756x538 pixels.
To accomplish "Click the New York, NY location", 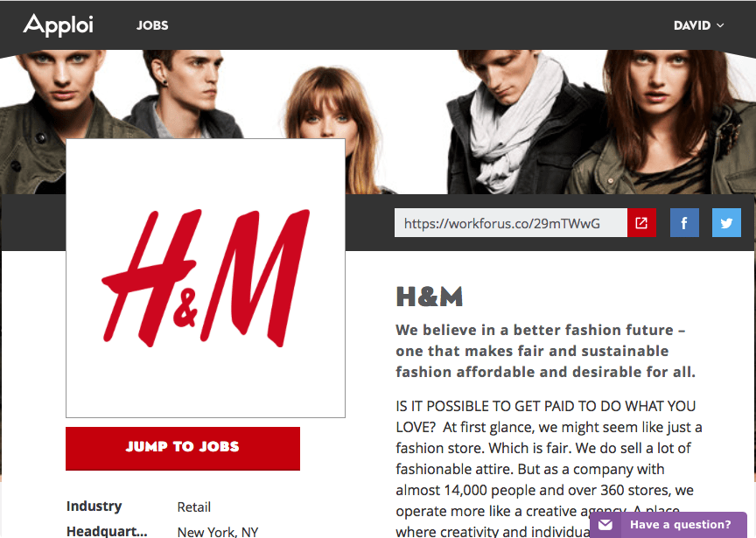I will (x=218, y=532).
